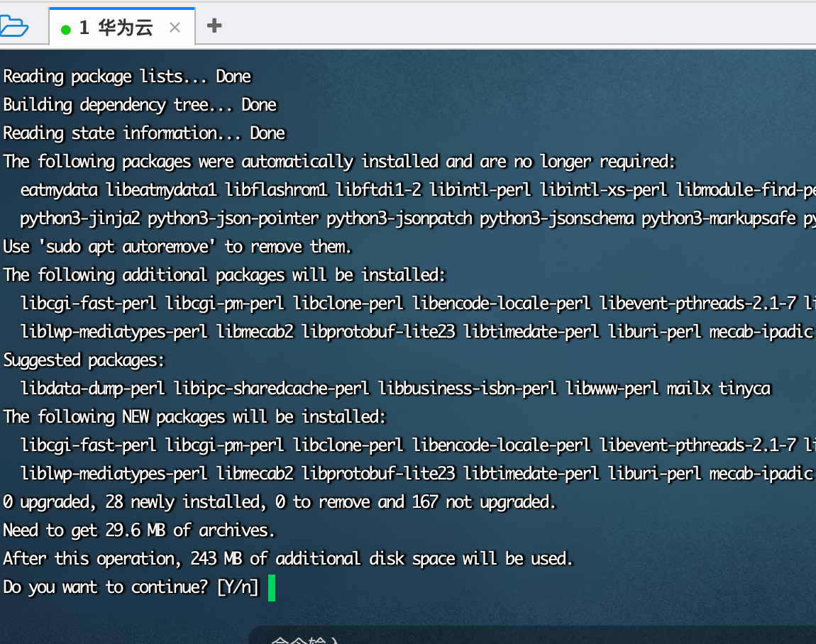Click 'The following NEW packages' line

coord(194,417)
